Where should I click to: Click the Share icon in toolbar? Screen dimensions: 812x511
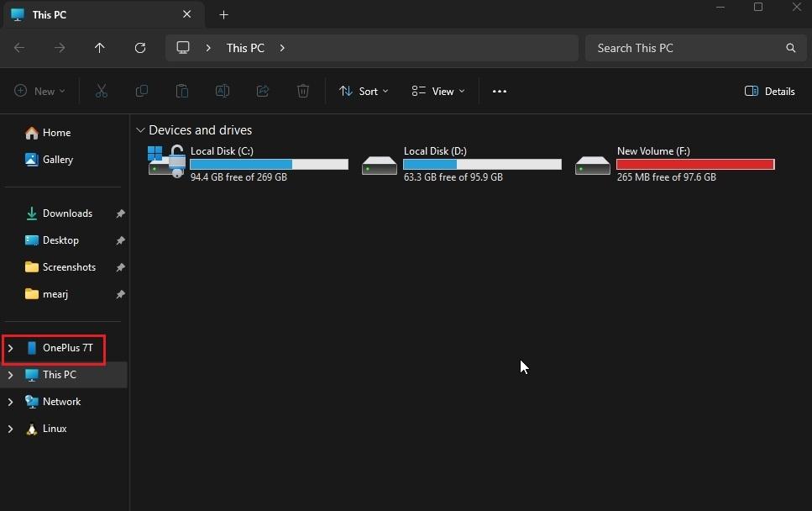click(263, 92)
